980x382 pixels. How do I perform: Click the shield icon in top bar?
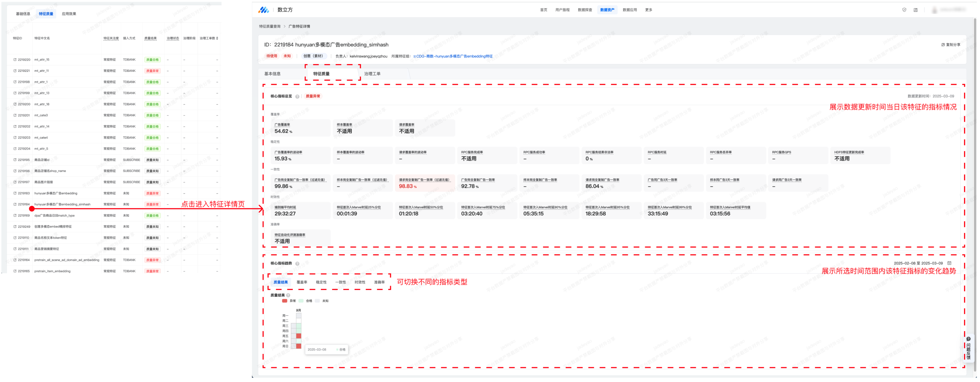(904, 10)
